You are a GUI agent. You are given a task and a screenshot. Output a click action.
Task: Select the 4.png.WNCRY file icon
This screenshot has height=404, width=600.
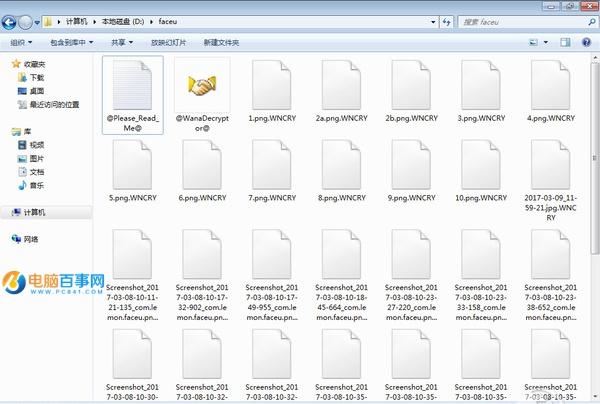click(552, 88)
